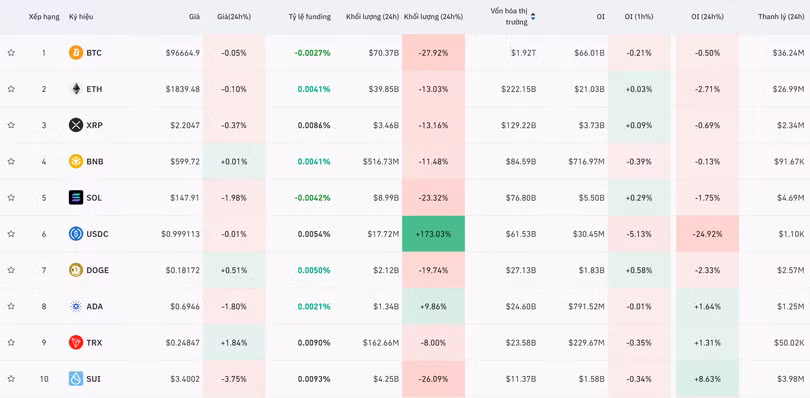The height and width of the screenshot is (398, 810).
Task: Star the BTC row as favorite
Action: [x=11, y=53]
